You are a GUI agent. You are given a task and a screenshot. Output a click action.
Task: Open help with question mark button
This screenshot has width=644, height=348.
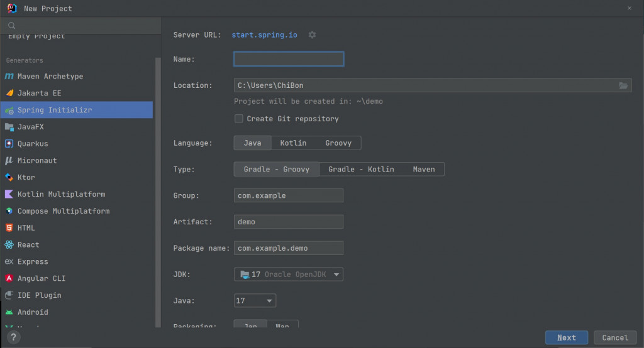[x=14, y=337]
